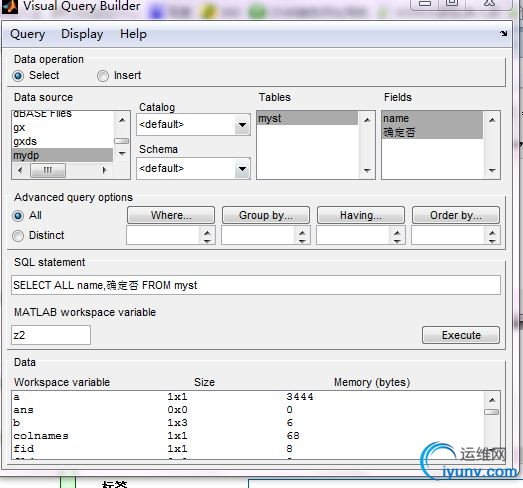Click the Data list scrollbar thumb
The width and height of the screenshot is (523, 488).
click(x=492, y=412)
